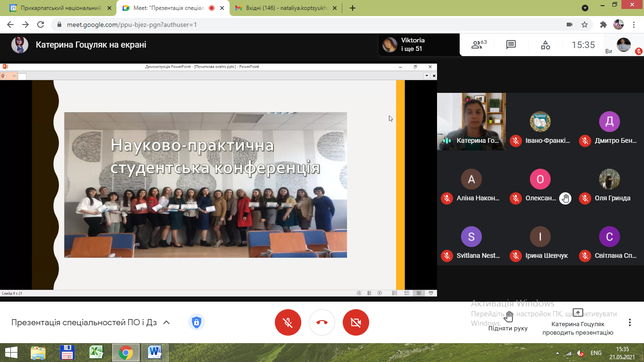Viewport: 644px width, 362px height.
Task: Open the Activities shapes icon
Action: tap(545, 45)
